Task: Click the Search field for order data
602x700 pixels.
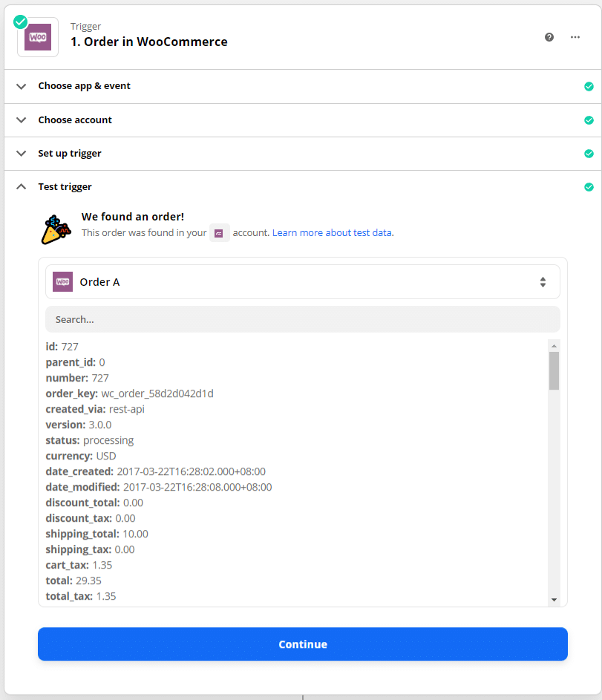Action: point(303,319)
